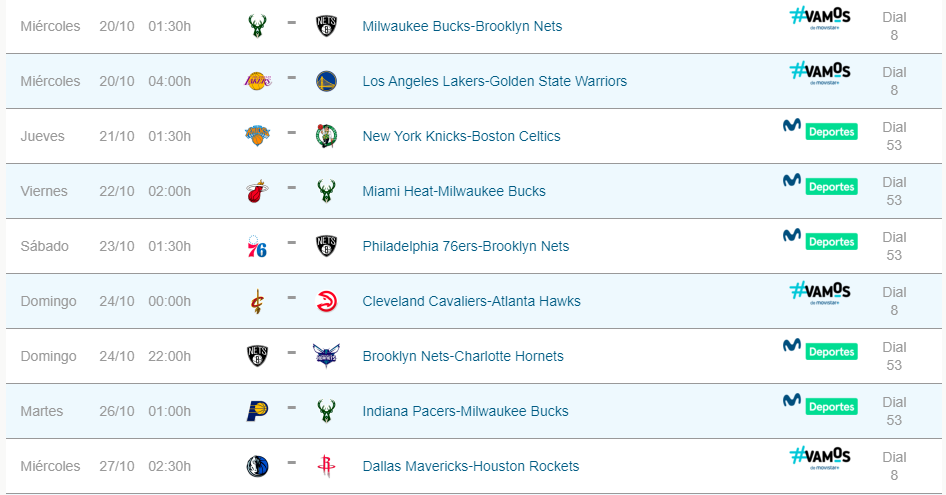Click the Houston Rockets team logo
The height and width of the screenshot is (495, 946).
326,466
